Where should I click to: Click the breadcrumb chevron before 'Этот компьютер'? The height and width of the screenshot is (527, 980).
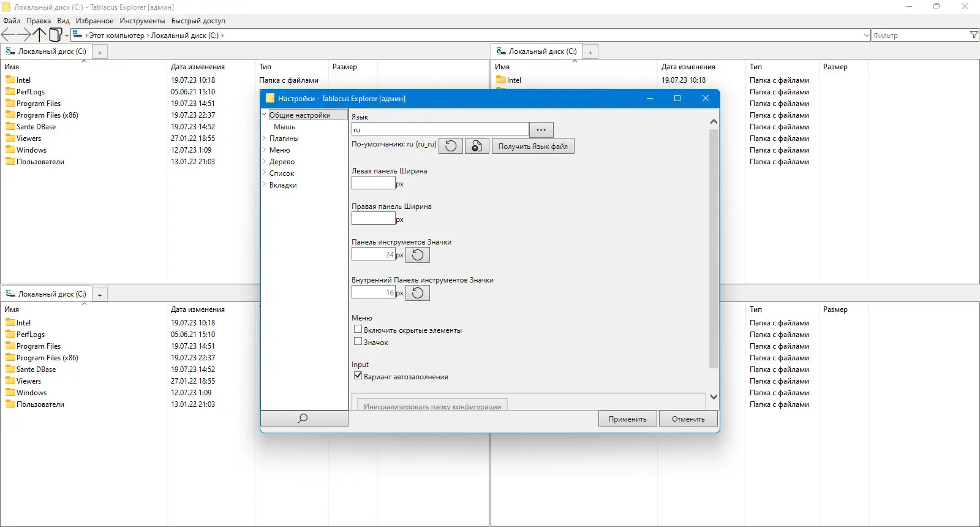tap(86, 36)
